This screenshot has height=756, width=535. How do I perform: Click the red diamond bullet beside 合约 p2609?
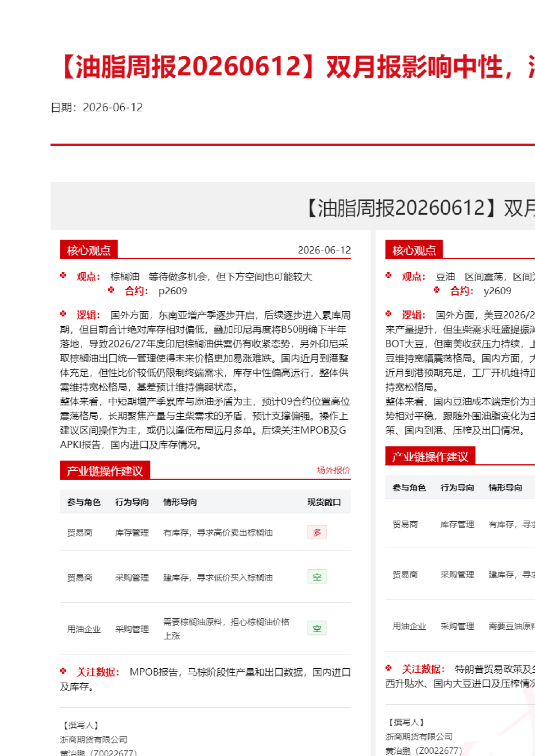coord(111,290)
